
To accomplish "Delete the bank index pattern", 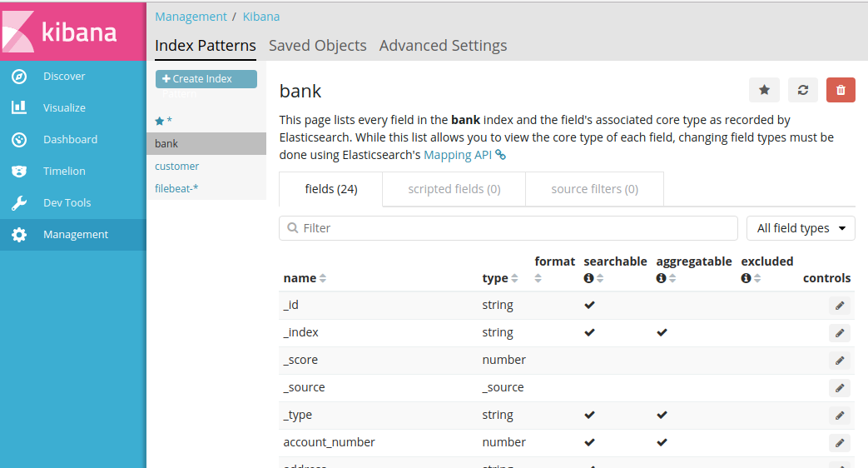I will (841, 90).
